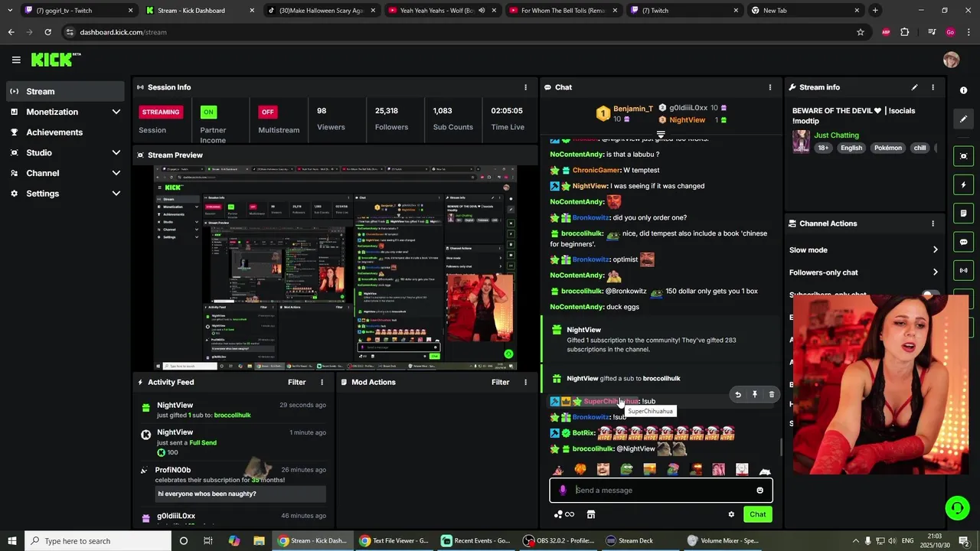Open green support headset button
980x551 pixels.
[956, 507]
